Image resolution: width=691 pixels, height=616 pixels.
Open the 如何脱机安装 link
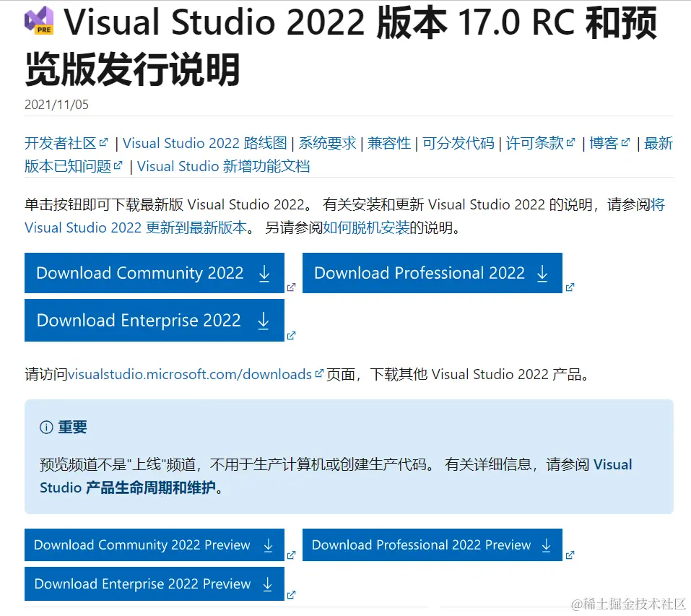(x=366, y=227)
